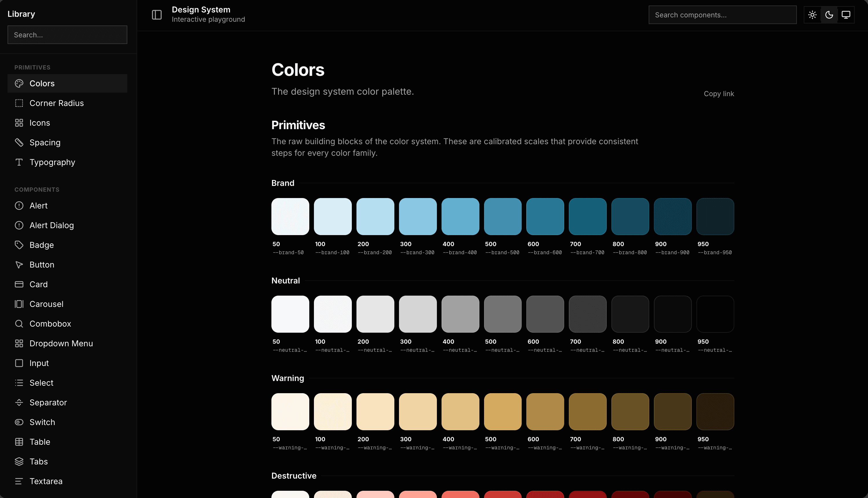This screenshot has height=498, width=868.
Task: Click the Corner Radius dashed-square icon
Action: (19, 103)
